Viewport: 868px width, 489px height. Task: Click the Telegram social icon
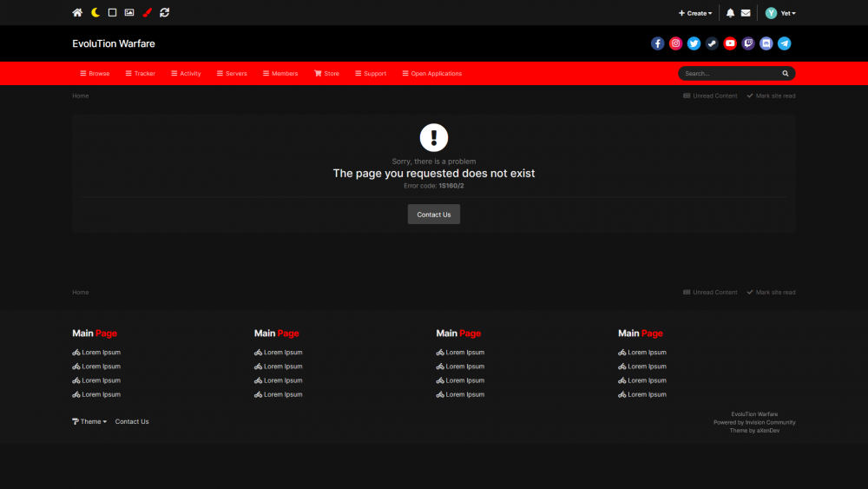[784, 43]
